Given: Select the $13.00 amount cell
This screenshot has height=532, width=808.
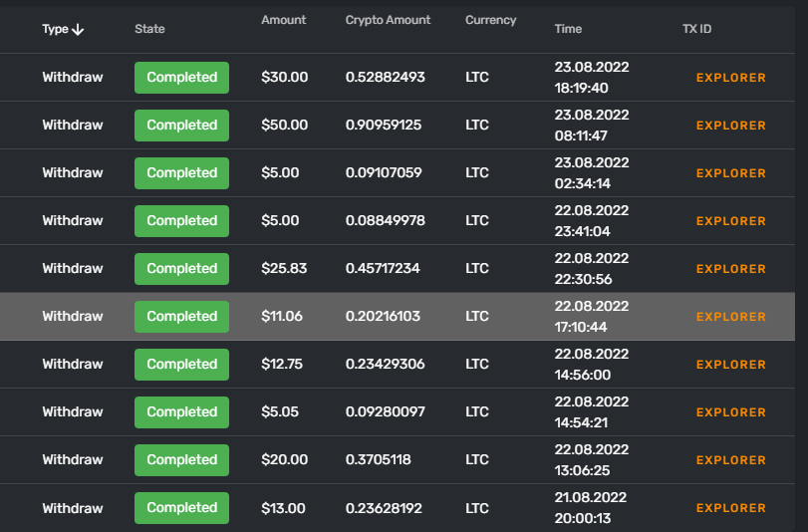Looking at the screenshot, I should (x=283, y=508).
